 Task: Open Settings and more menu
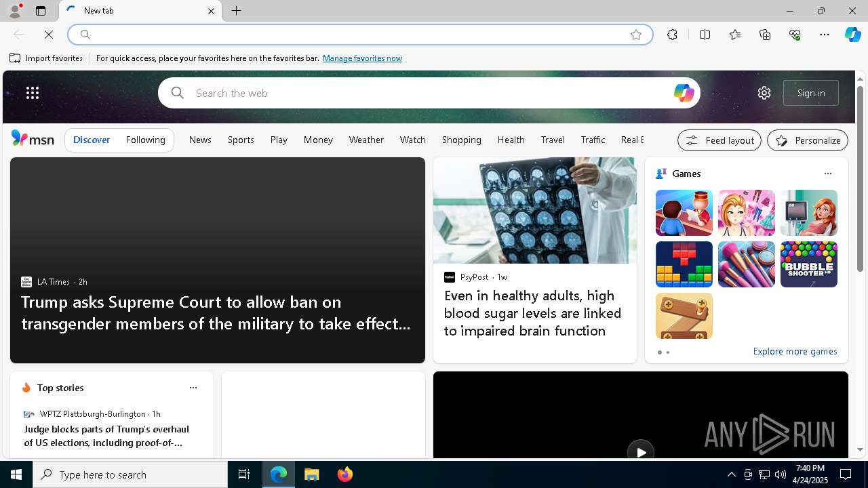click(825, 35)
